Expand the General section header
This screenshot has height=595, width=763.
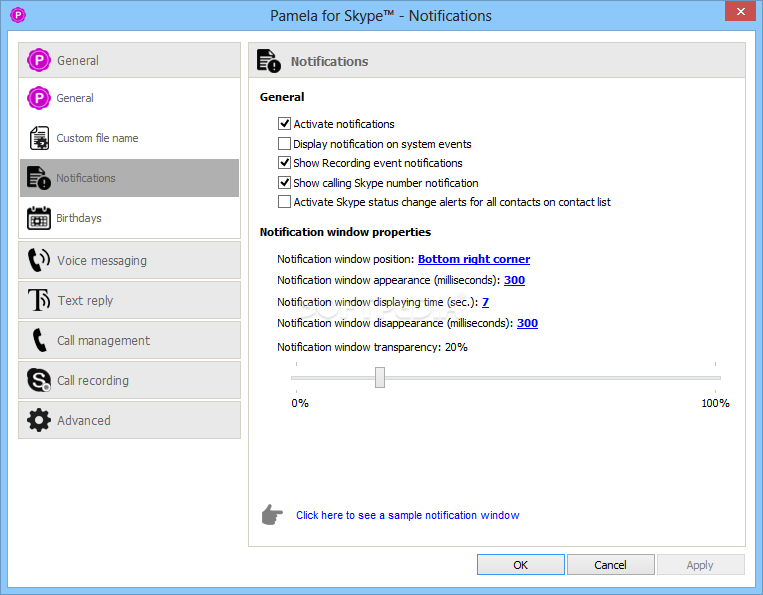(x=129, y=60)
